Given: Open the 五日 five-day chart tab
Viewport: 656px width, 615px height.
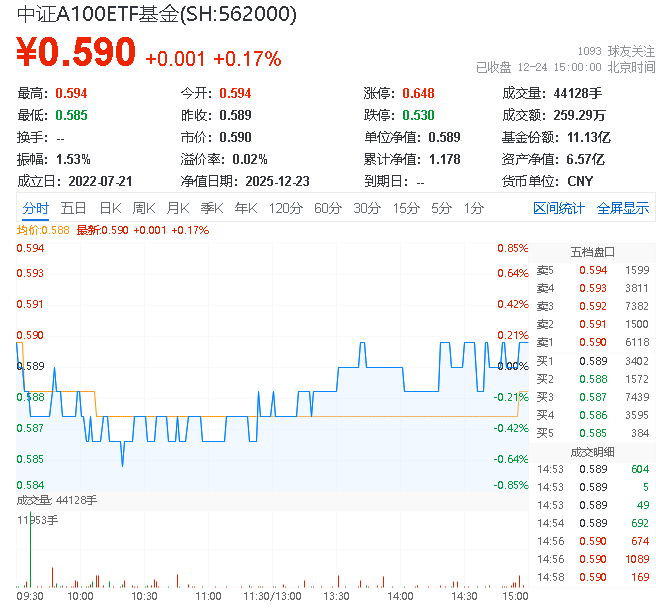Looking at the screenshot, I should click(73, 208).
